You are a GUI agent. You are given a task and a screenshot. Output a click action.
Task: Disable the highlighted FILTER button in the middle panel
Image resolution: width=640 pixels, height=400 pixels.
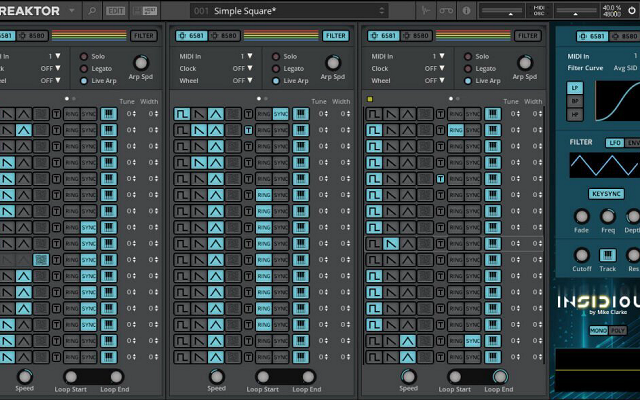point(336,36)
